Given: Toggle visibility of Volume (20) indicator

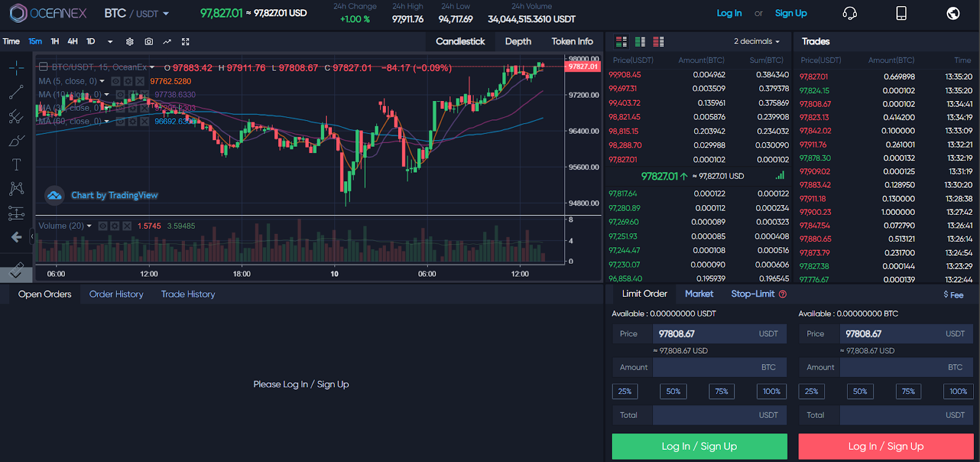Looking at the screenshot, I should point(103,226).
